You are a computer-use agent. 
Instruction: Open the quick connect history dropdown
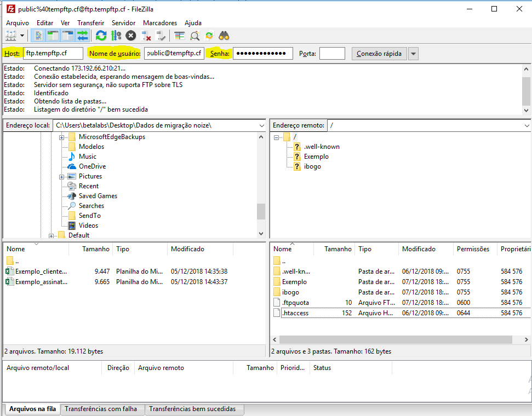click(x=414, y=54)
